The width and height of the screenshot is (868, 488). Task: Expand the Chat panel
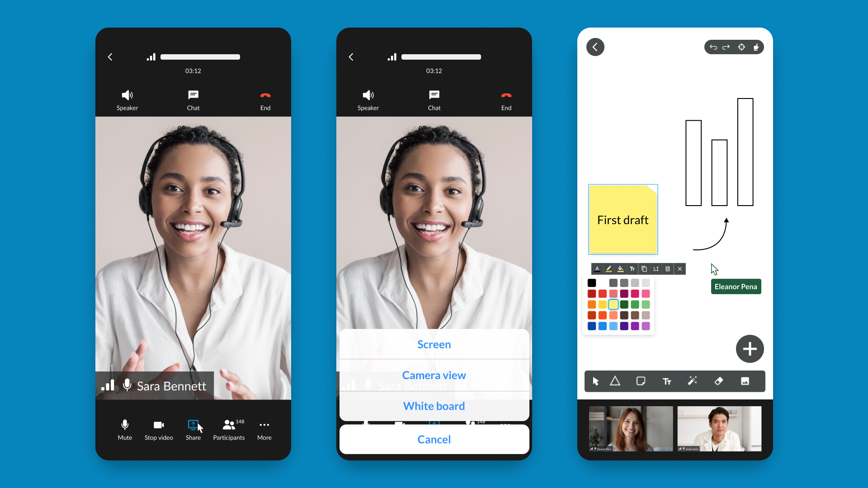193,99
